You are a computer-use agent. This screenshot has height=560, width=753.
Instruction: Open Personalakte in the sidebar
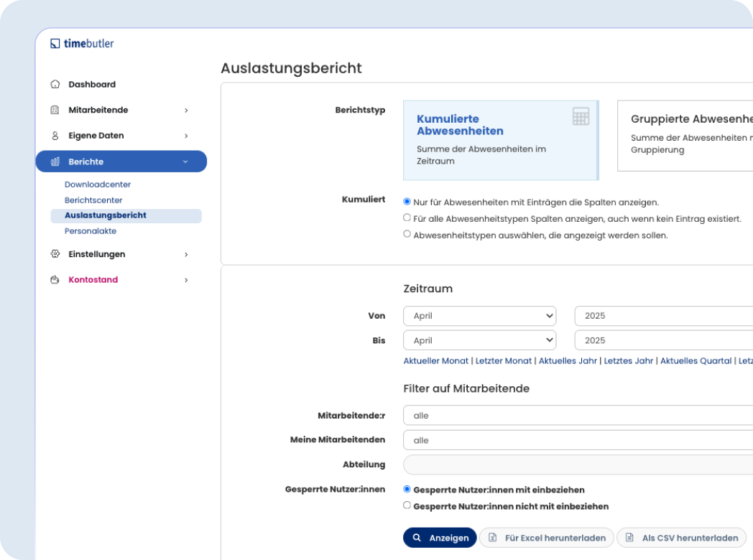(x=91, y=230)
